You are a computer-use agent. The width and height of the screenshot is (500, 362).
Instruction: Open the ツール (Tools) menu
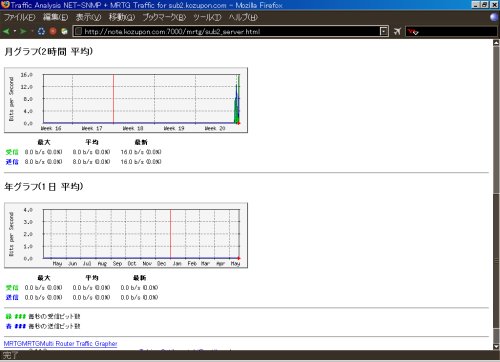(207, 17)
